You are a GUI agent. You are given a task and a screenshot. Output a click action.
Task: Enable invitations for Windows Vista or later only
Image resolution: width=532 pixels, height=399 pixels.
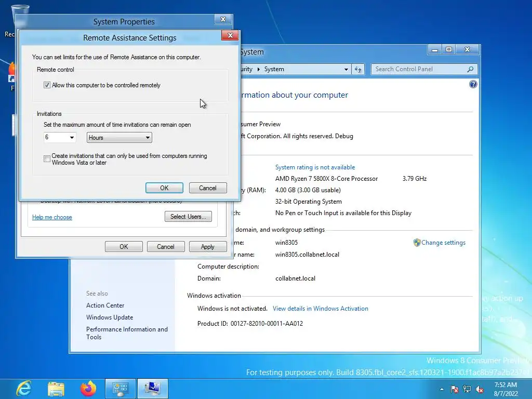pyautogui.click(x=47, y=159)
